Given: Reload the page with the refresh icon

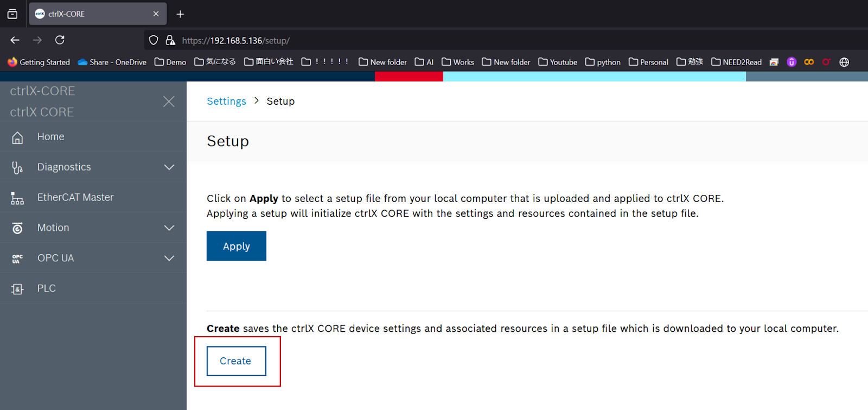Looking at the screenshot, I should (60, 40).
